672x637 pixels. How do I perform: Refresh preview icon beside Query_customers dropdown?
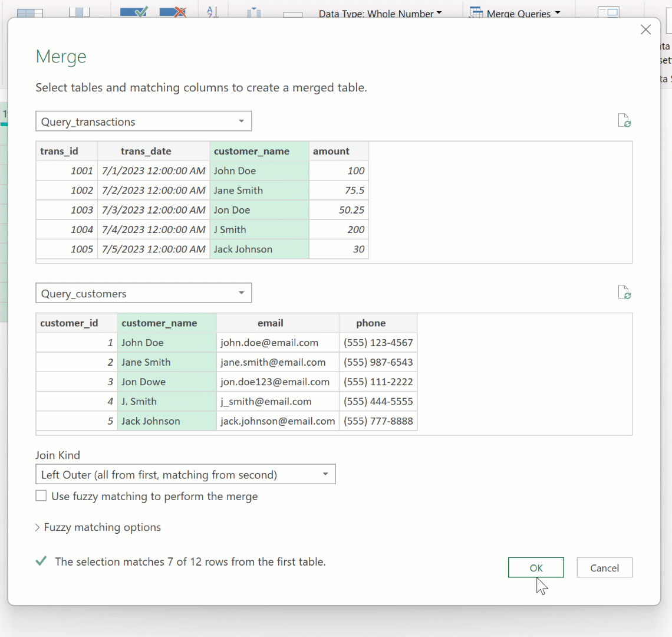tap(624, 293)
